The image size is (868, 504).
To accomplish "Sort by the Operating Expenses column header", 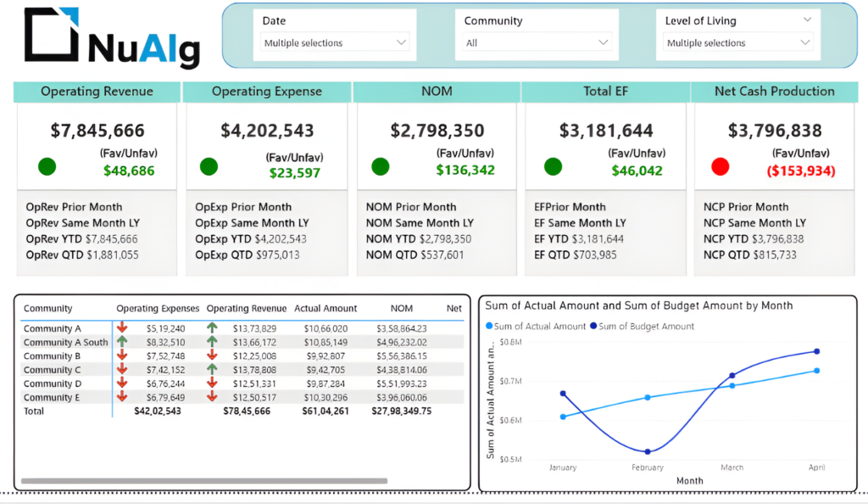I will (158, 309).
